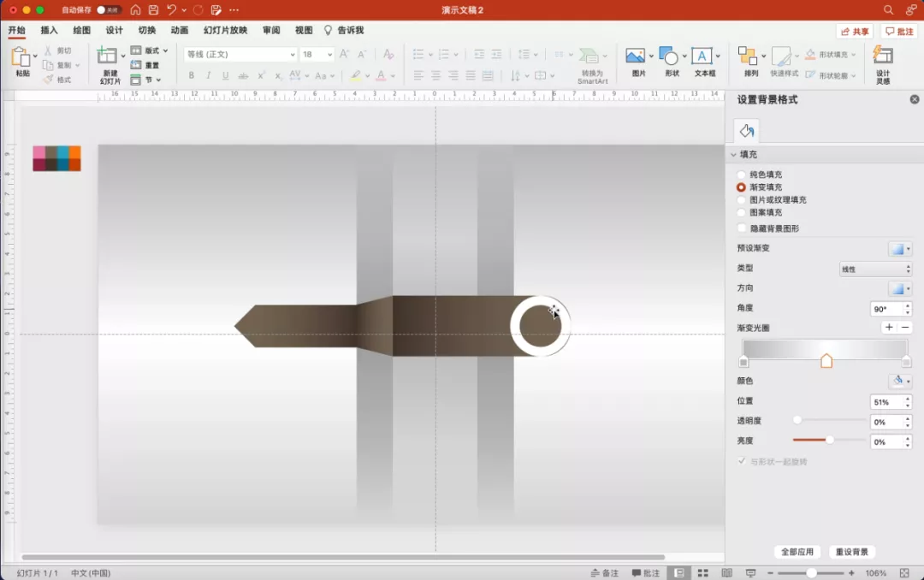Open the Insert (插入) ribbon tab
Screen dimensions: 924x580
point(49,30)
